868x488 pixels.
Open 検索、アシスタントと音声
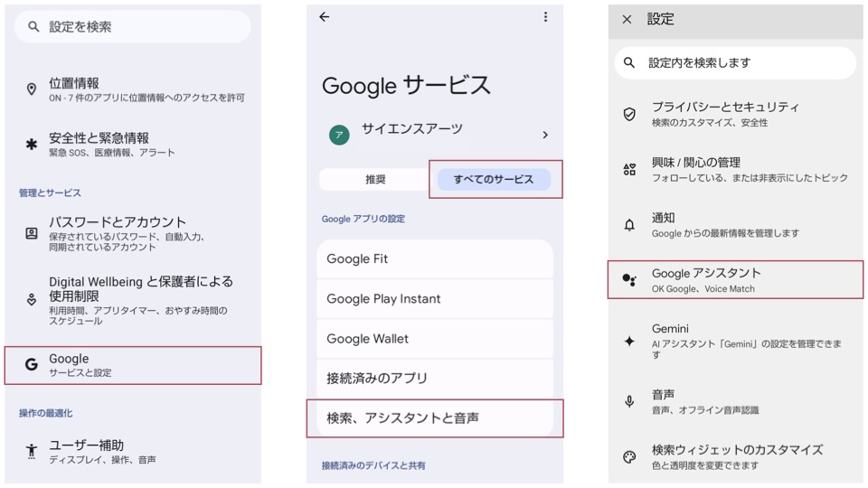(x=435, y=418)
